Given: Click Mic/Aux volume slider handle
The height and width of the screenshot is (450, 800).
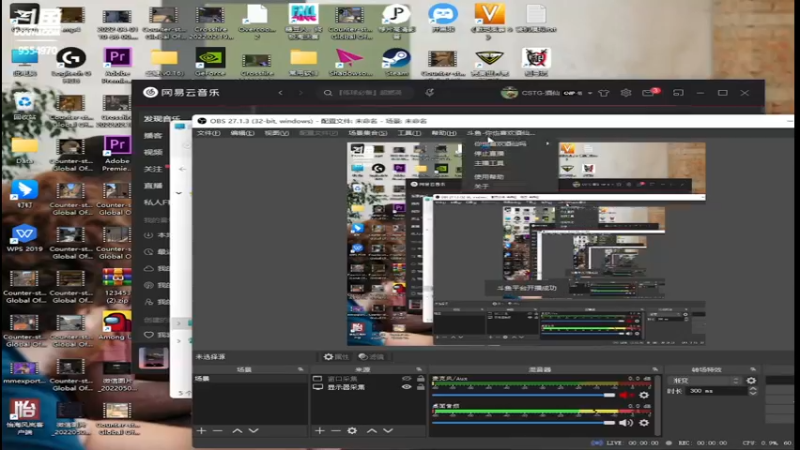Looking at the screenshot, I should pos(609,395).
